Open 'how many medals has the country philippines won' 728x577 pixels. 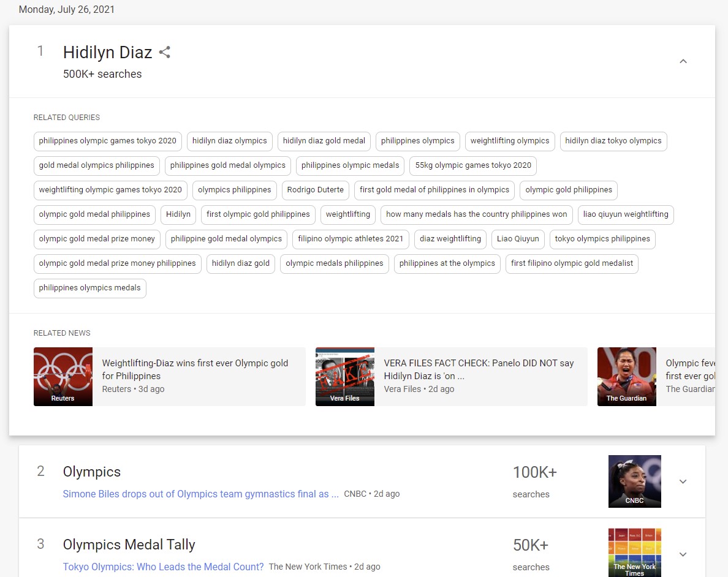click(476, 215)
